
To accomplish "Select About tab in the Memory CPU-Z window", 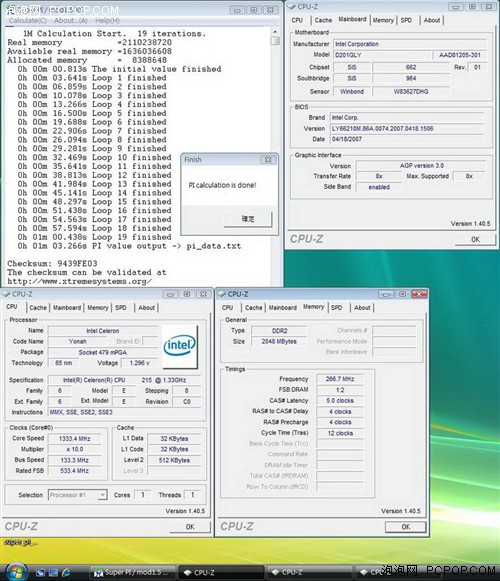I will 362,308.
